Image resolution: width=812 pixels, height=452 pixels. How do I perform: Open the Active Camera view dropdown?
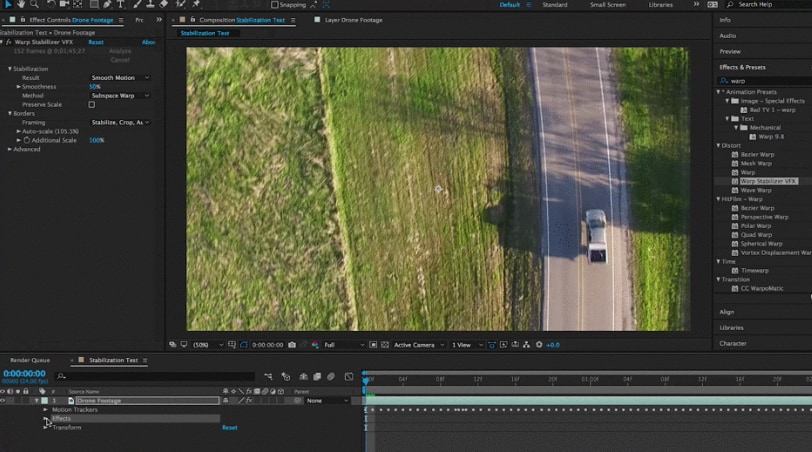pos(418,345)
